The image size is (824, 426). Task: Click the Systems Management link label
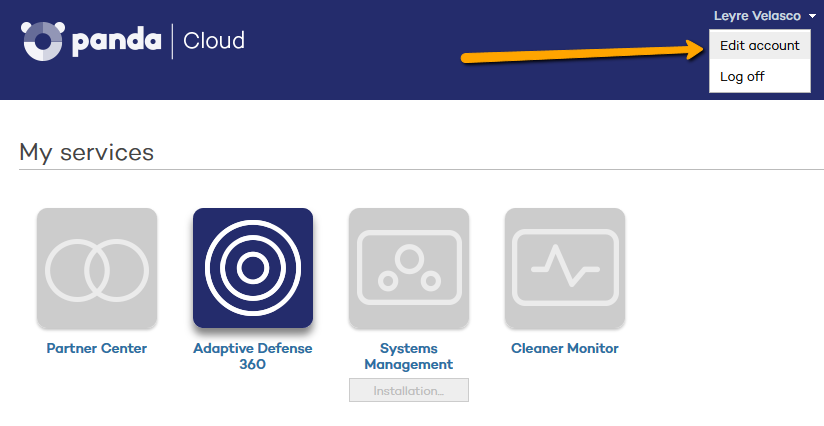[409, 356]
